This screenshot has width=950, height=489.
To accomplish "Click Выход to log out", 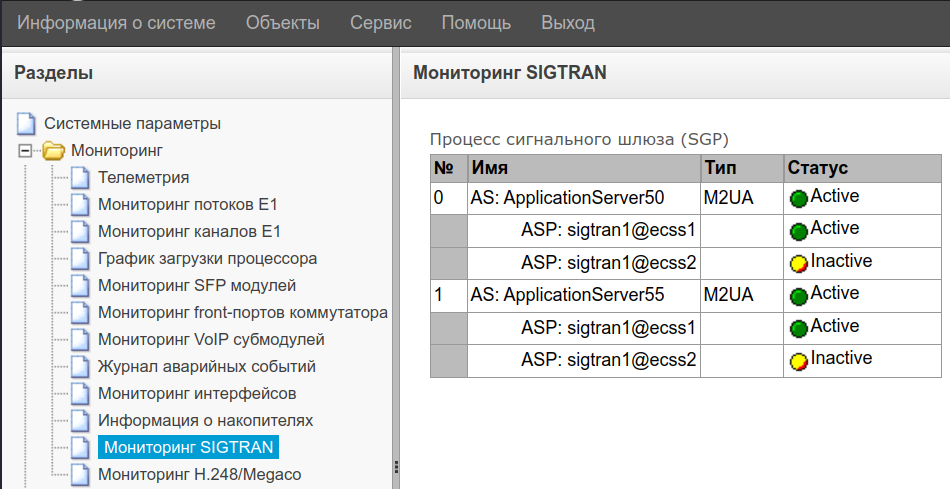I will (x=567, y=22).
